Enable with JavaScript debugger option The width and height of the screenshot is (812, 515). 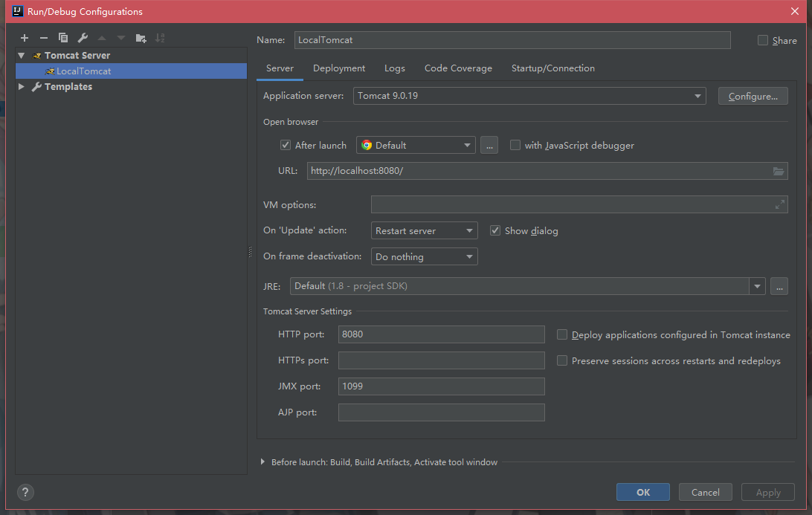click(515, 145)
